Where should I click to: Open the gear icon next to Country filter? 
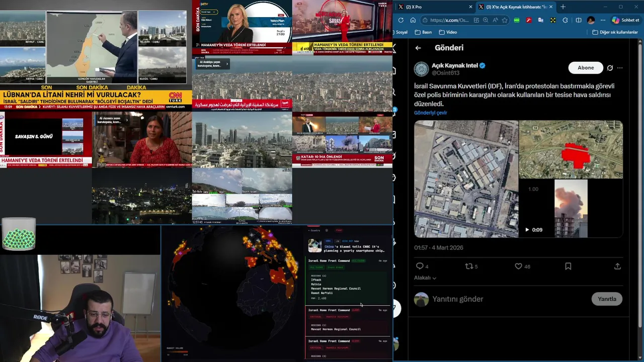coord(327,230)
